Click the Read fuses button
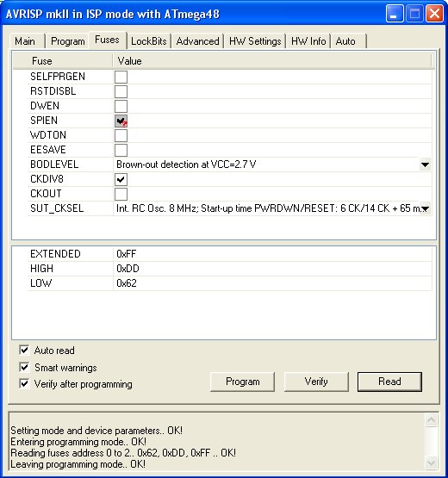 coord(389,382)
